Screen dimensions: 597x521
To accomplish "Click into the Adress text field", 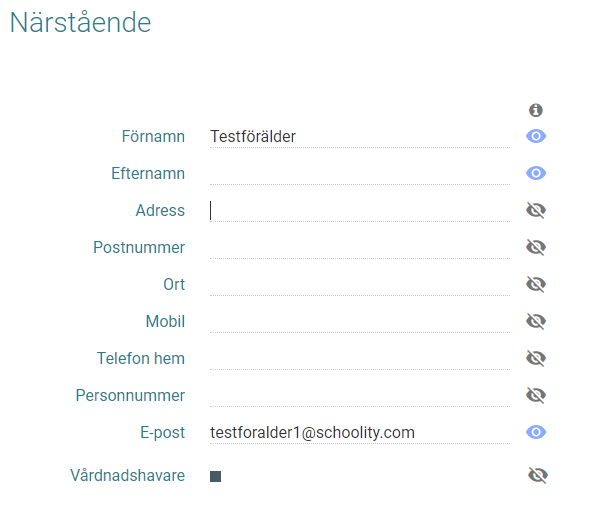I will tap(360, 210).
